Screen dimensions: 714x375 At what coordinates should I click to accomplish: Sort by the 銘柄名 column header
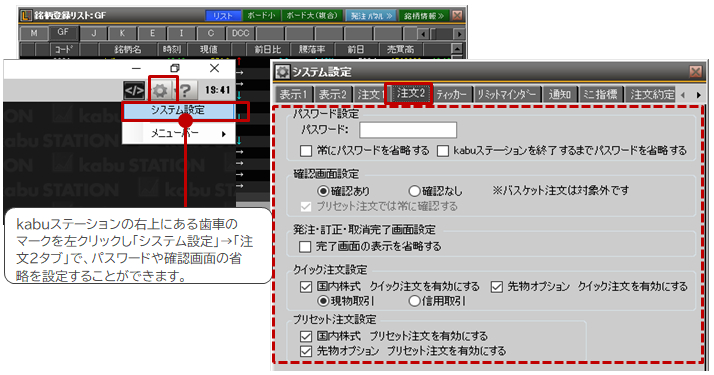pos(128,49)
